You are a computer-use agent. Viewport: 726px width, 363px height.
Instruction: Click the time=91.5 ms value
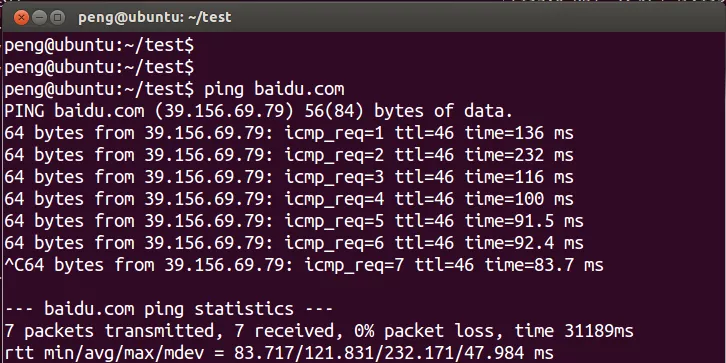click(524, 222)
